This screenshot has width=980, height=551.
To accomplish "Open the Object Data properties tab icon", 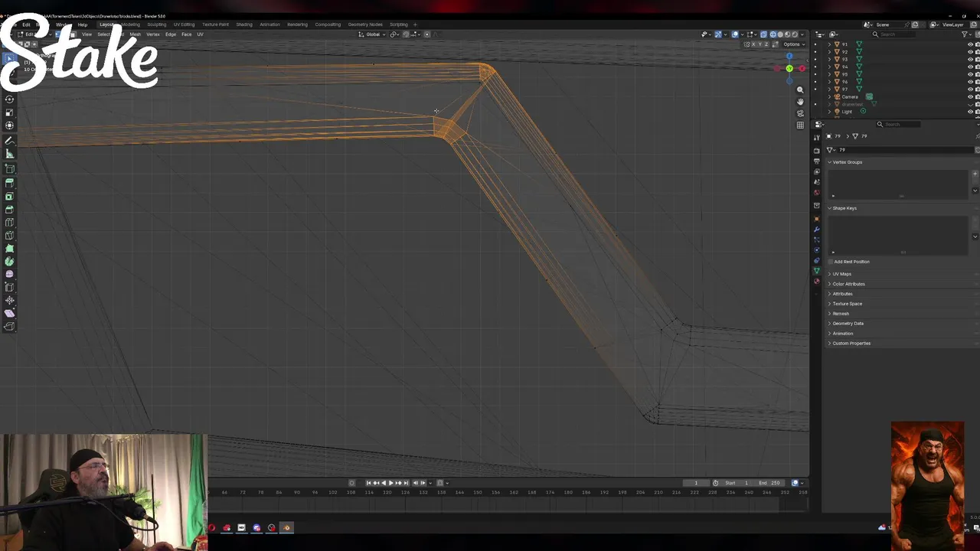I will (x=817, y=271).
